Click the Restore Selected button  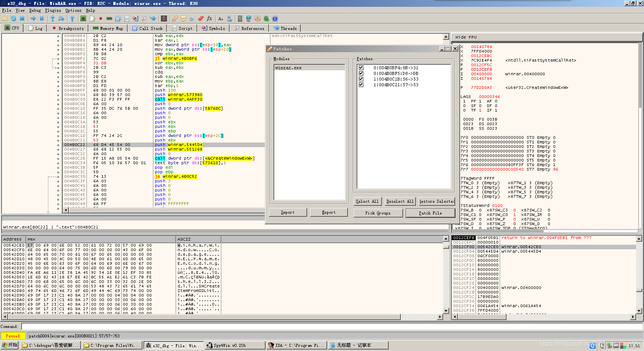[x=437, y=202]
